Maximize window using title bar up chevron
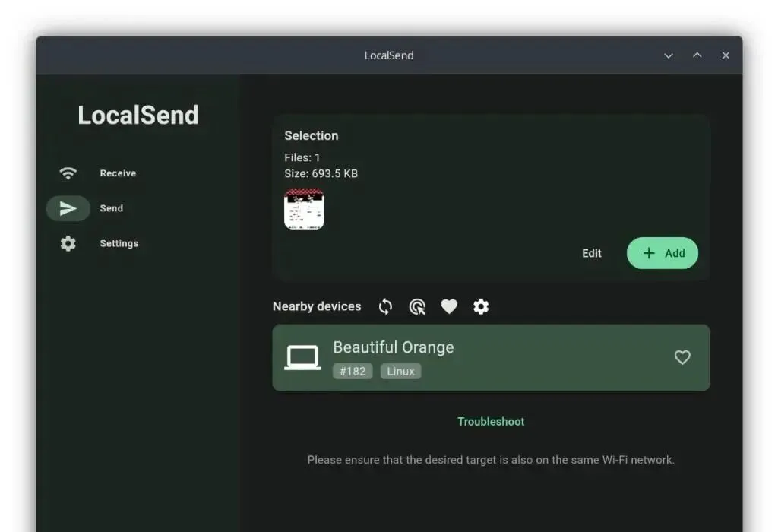 [697, 55]
